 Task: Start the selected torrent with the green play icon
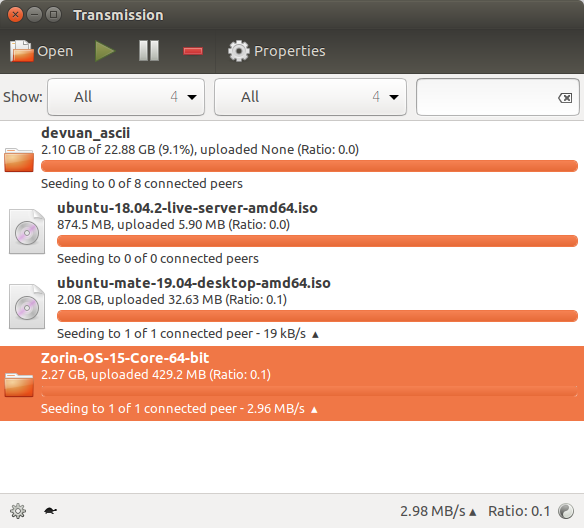pyautogui.click(x=105, y=51)
